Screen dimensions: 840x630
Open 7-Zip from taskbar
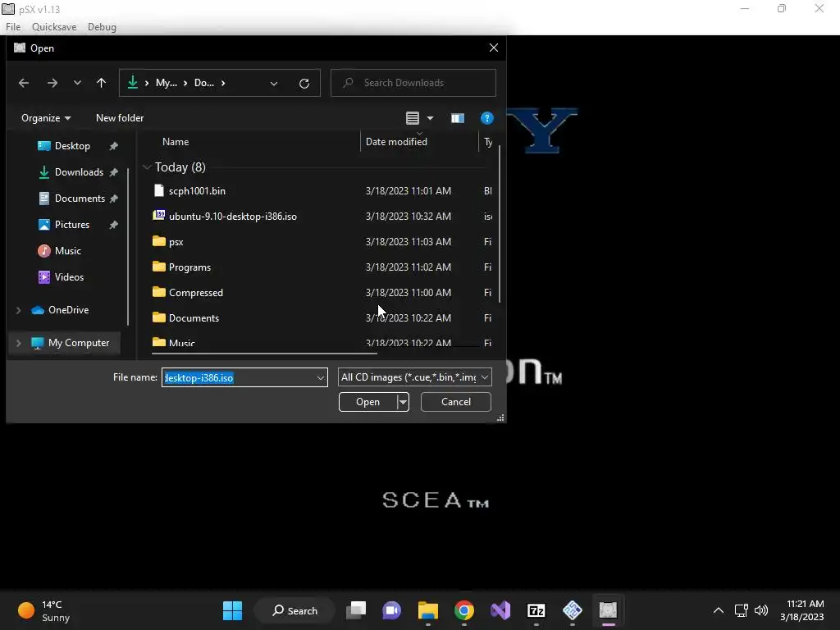[536, 610]
